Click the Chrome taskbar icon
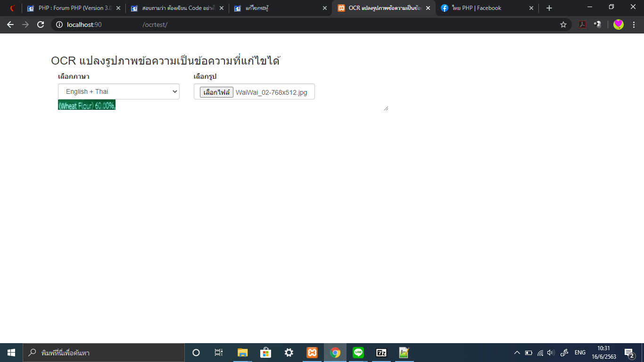Viewport: 644px width, 362px height. click(335, 353)
